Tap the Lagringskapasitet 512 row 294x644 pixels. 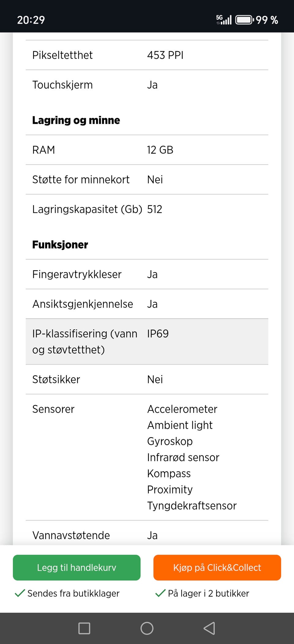(147, 209)
